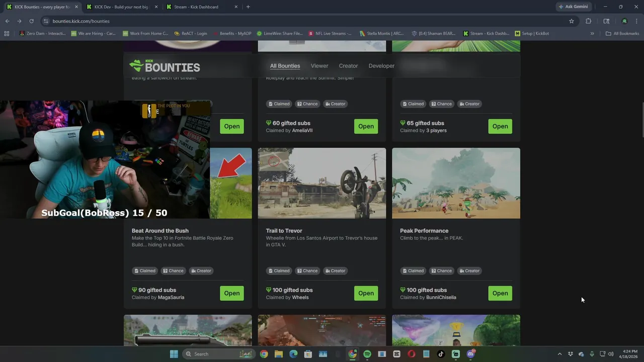
Task: Close the KICK Dev tab
Action: pos(156,7)
